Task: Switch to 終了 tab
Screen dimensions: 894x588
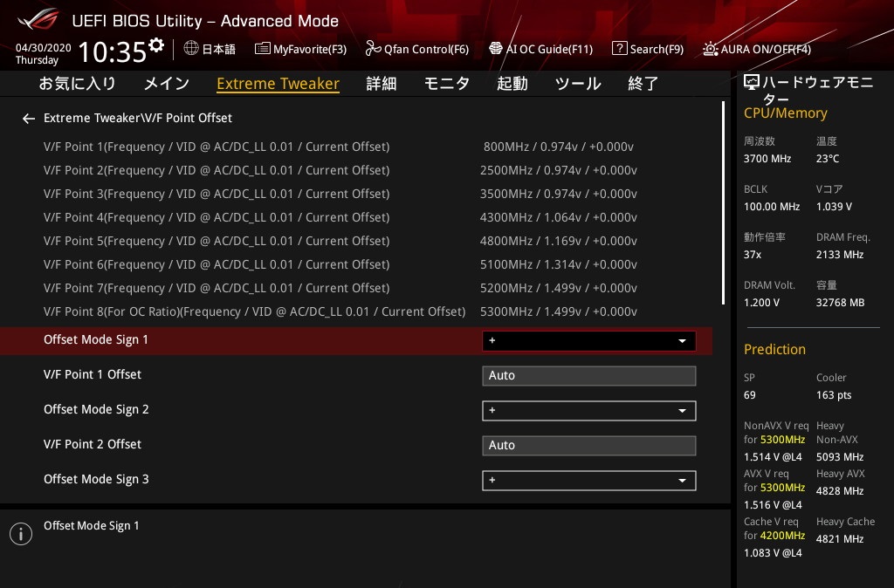Action: coord(643,84)
